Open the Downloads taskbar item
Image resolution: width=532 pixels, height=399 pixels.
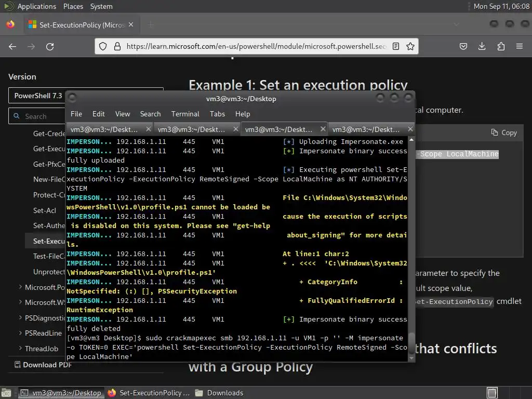tap(220, 393)
